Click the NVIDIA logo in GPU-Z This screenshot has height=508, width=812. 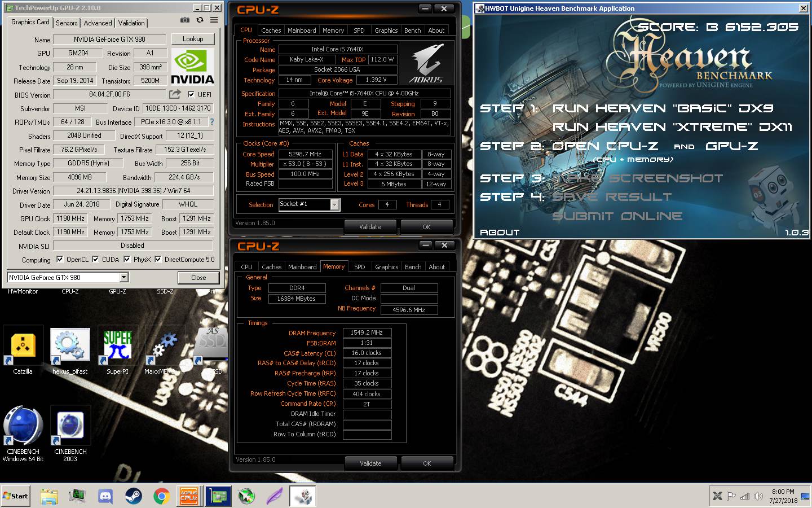[x=192, y=67]
